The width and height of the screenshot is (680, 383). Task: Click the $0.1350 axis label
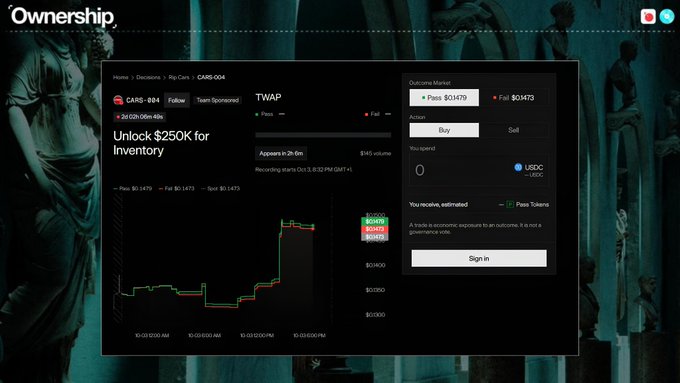click(375, 290)
